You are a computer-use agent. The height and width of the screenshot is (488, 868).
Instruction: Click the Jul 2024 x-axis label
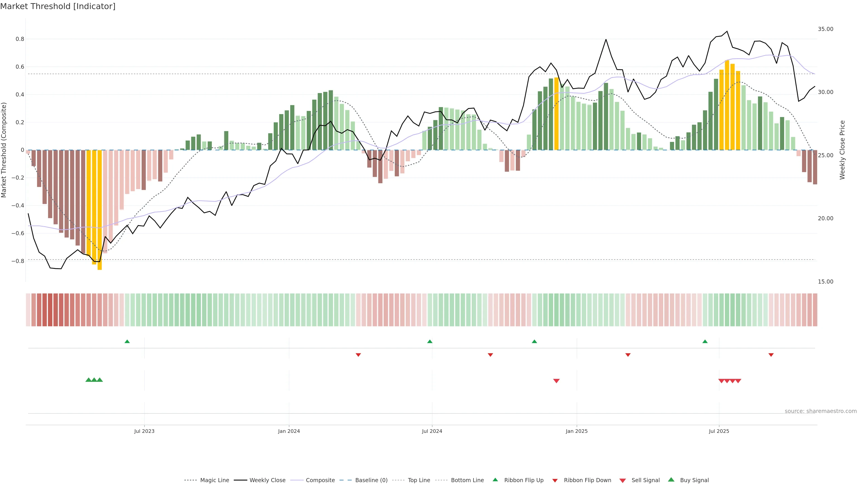432,431
